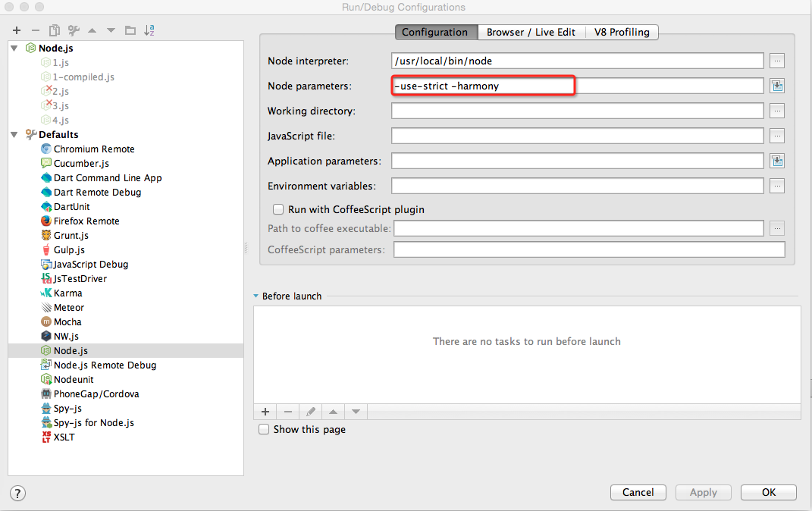Click the Apply button
This screenshot has height=511, width=812.
pyautogui.click(x=704, y=492)
